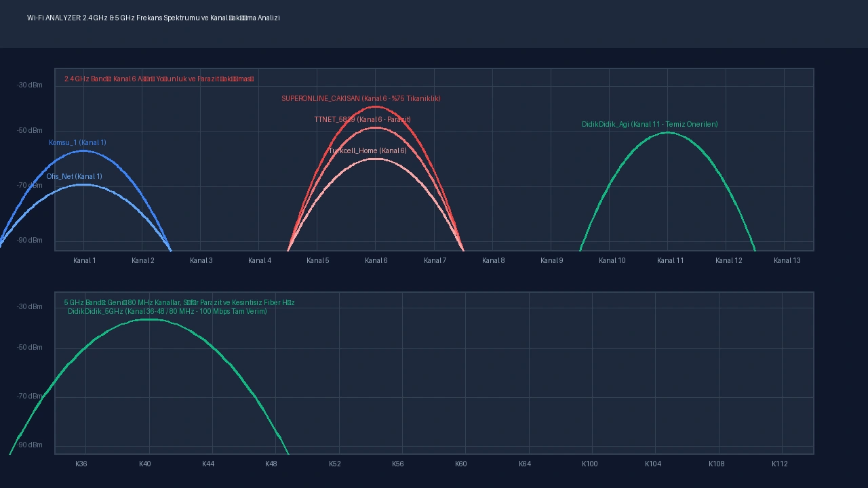The width and height of the screenshot is (868, 488).
Task: Click the 2.4 GHz band chart title
Action: tap(159, 79)
